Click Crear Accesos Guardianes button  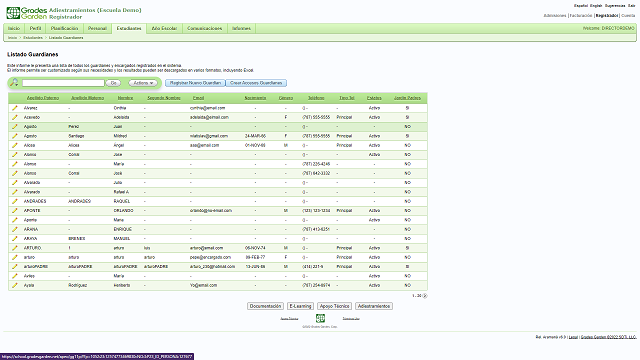click(256, 83)
